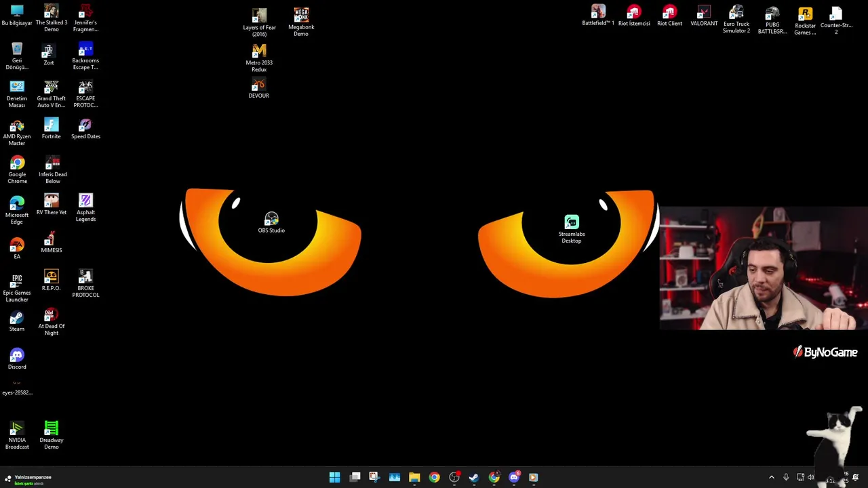Select the Counter-Strike 2 shortcut
This screenshot has width=868, height=488.
[836, 20]
